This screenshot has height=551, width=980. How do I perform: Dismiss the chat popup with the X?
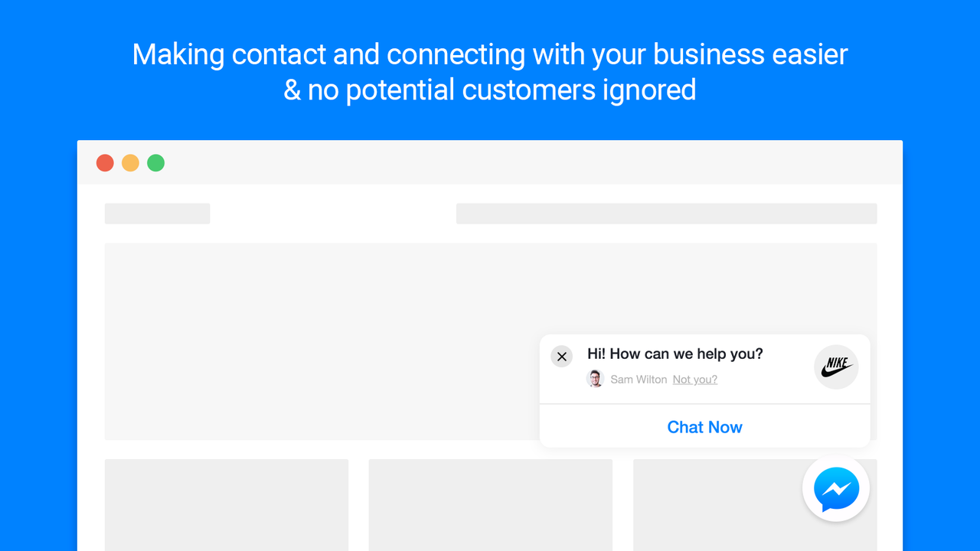click(561, 356)
